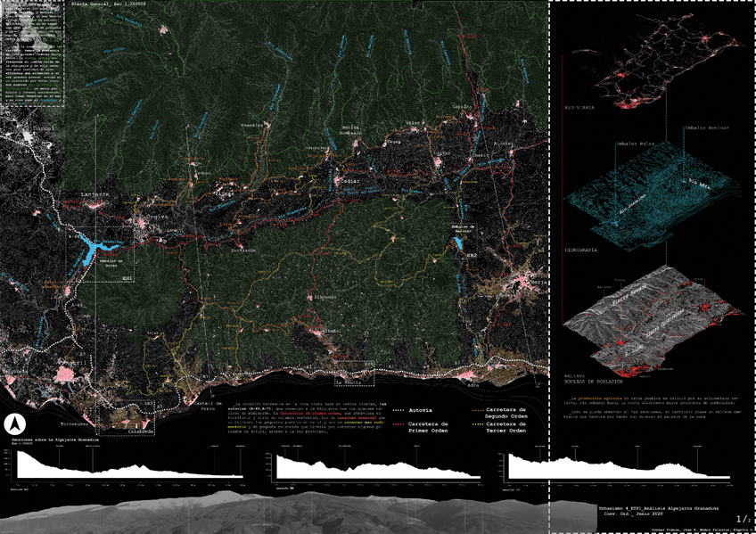The width and height of the screenshot is (756, 534).
Task: Click the 'Berja' town label
Action: 538,283
